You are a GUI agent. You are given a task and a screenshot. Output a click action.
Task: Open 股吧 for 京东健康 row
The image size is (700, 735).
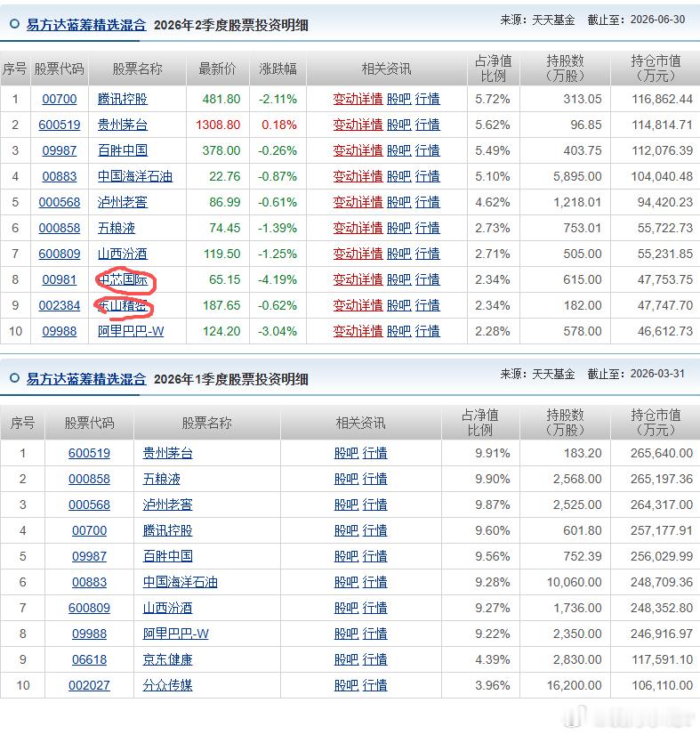coord(346,659)
